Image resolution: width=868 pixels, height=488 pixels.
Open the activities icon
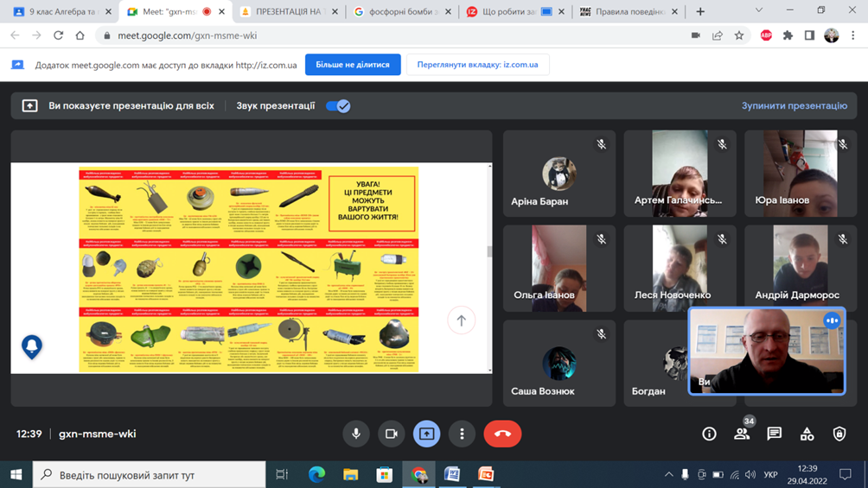pos(807,434)
